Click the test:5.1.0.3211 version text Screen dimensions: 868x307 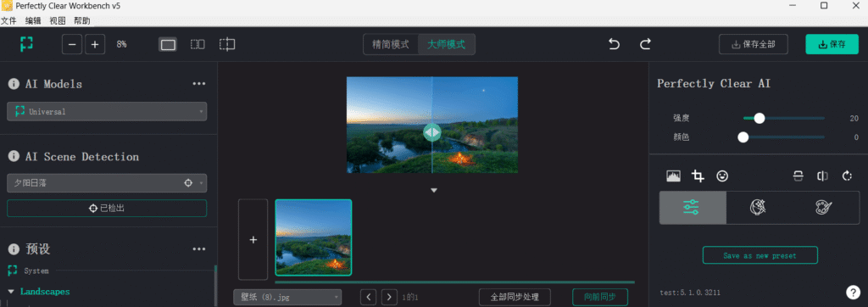coord(690,293)
